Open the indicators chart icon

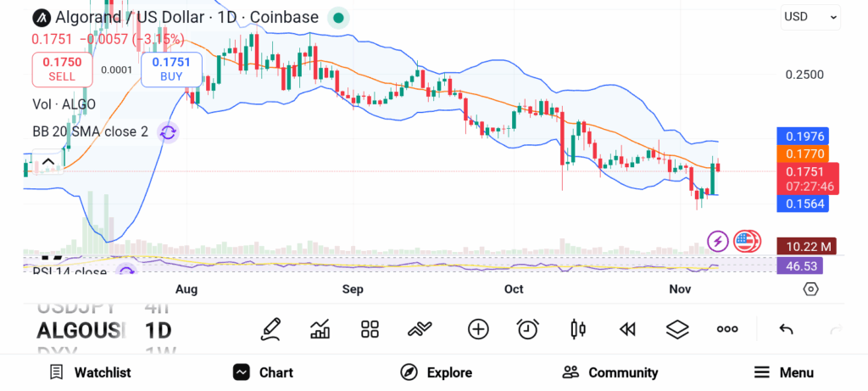coord(320,329)
